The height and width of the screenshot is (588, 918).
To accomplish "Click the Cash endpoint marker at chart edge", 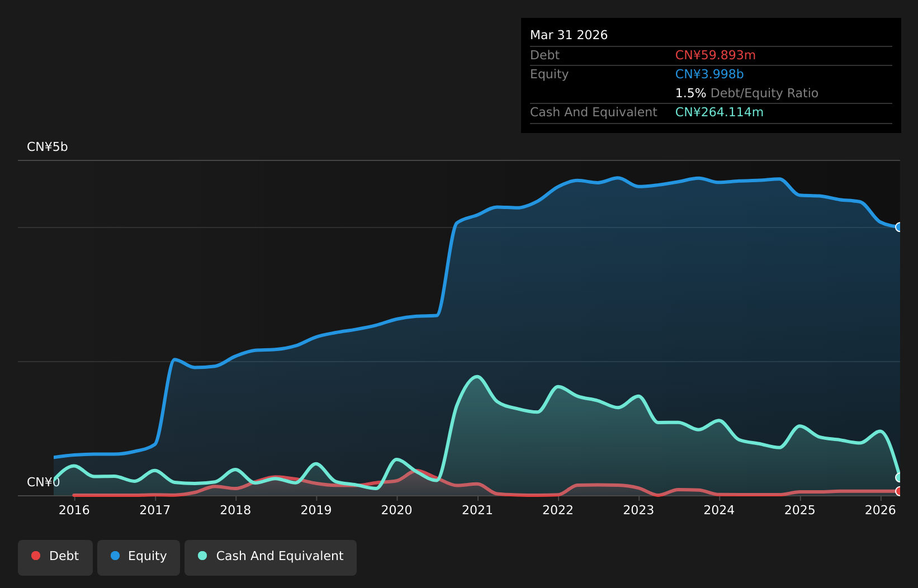I will coord(899,477).
